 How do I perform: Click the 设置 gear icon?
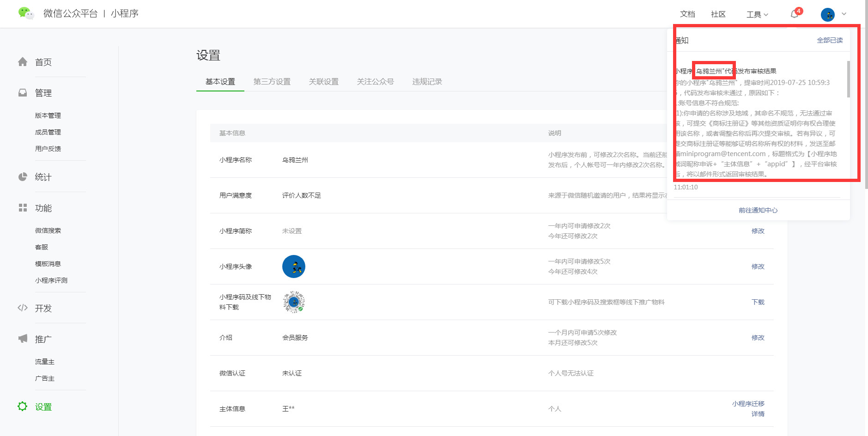(x=23, y=406)
